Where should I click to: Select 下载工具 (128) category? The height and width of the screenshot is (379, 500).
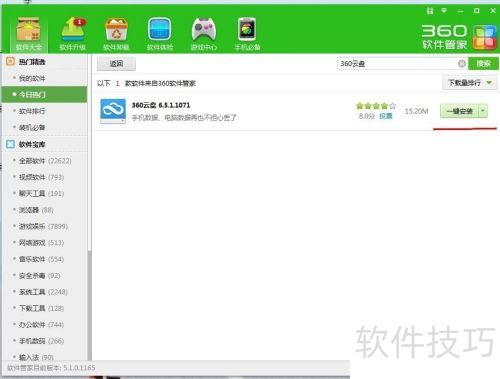(41, 308)
